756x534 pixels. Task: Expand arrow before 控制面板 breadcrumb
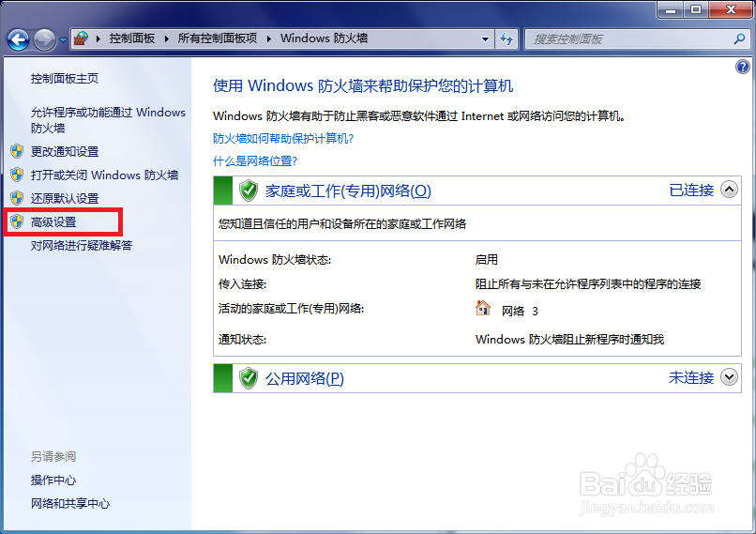[x=98, y=38]
